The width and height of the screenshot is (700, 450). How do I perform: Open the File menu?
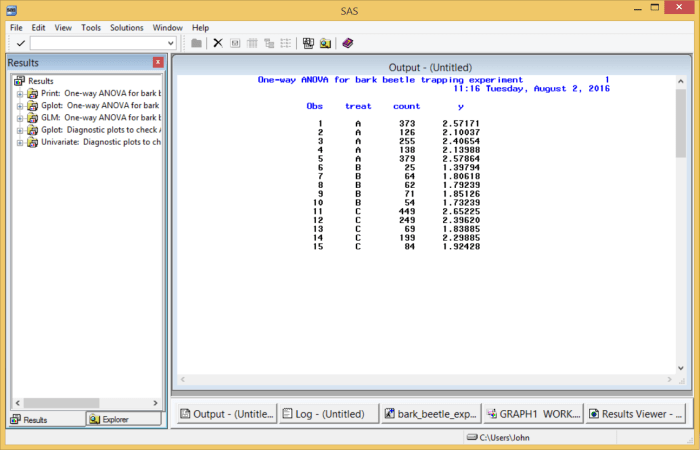[x=16, y=28]
